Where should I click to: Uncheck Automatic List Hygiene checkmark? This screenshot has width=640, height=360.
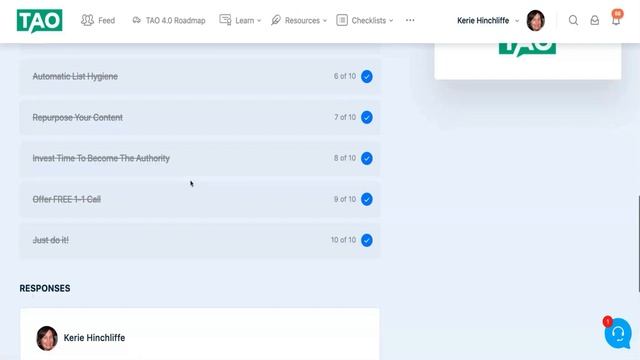[x=367, y=76]
